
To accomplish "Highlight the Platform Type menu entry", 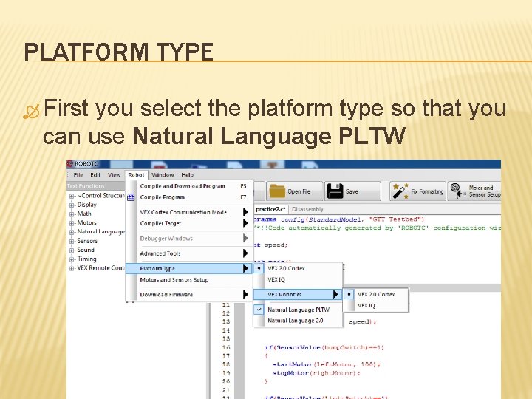I will [189, 268].
